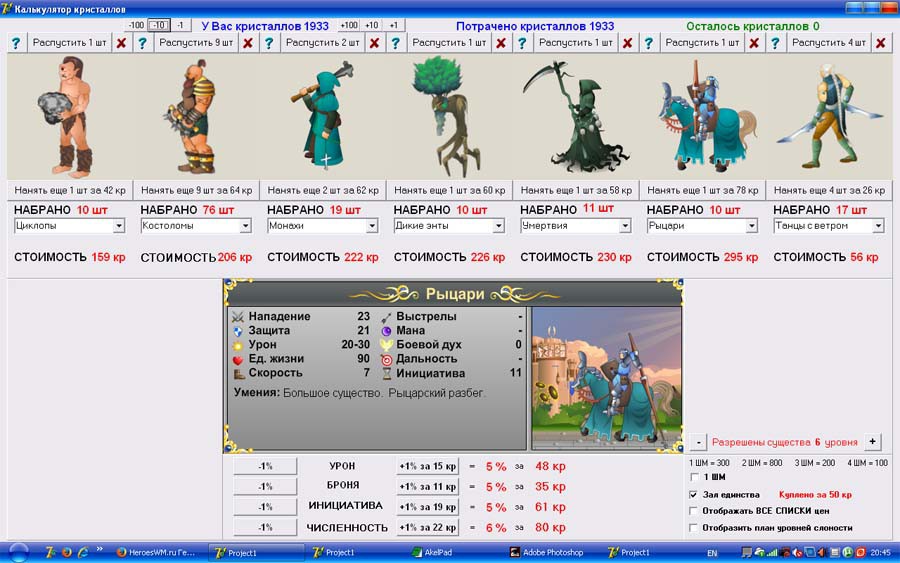900x563 pixels.
Task: Decrease ИНИЦИАТИВА with its -1% button
Action: pos(265,507)
